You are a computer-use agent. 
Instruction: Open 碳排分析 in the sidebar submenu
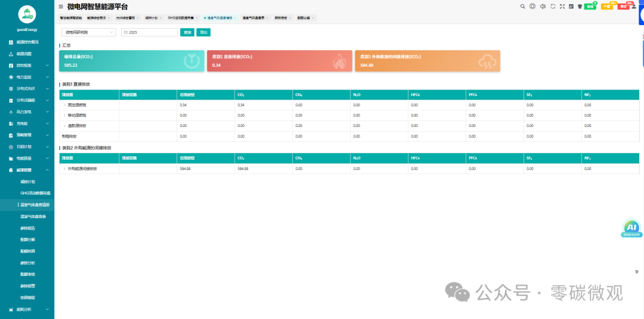pos(28,263)
